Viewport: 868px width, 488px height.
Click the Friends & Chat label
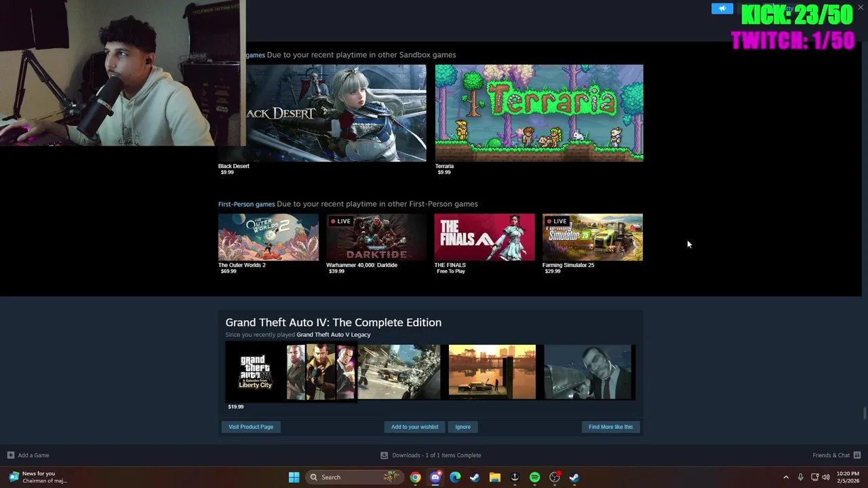click(x=831, y=455)
